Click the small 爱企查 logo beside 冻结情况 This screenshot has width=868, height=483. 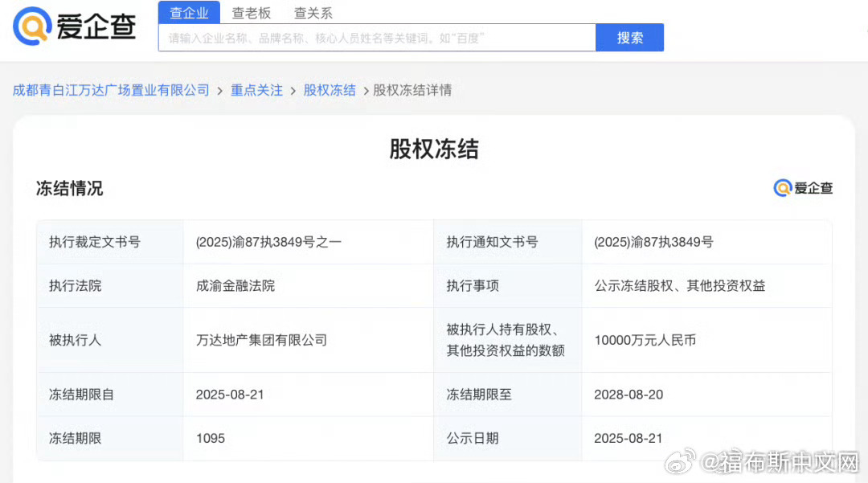coord(803,188)
